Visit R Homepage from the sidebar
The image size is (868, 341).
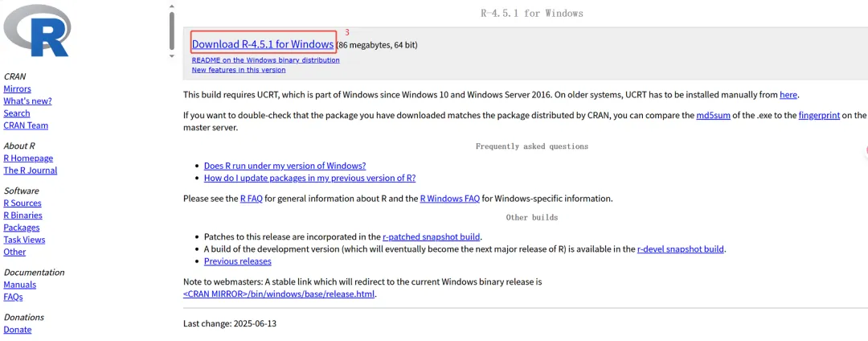point(28,158)
